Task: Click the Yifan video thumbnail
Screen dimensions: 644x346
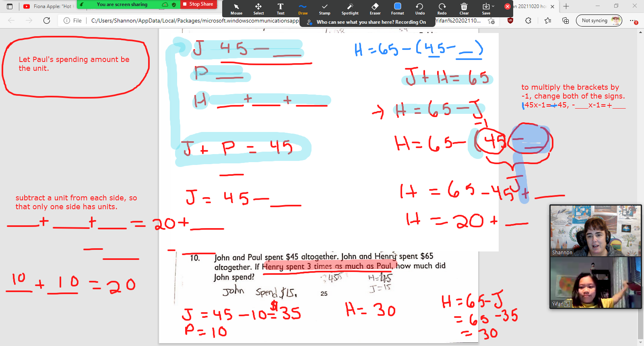Action: tap(595, 282)
